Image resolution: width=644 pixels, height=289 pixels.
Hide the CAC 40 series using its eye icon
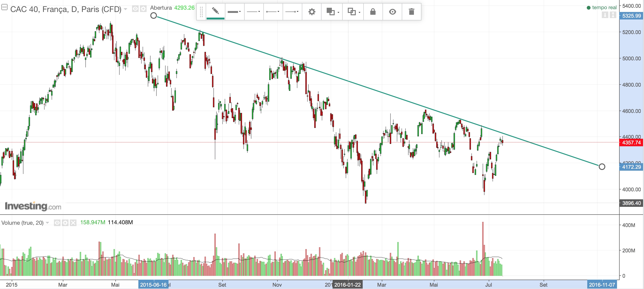click(x=135, y=9)
